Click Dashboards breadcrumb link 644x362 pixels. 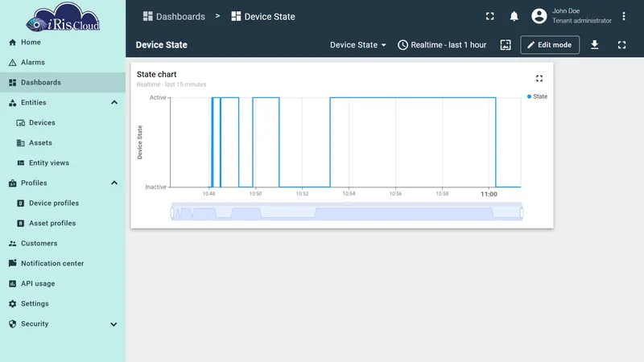tap(174, 16)
